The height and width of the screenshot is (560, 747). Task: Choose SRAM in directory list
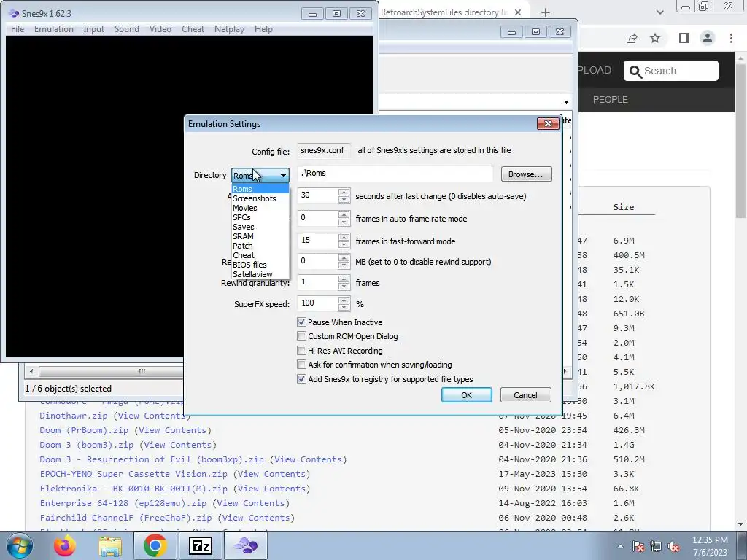[x=260, y=236]
